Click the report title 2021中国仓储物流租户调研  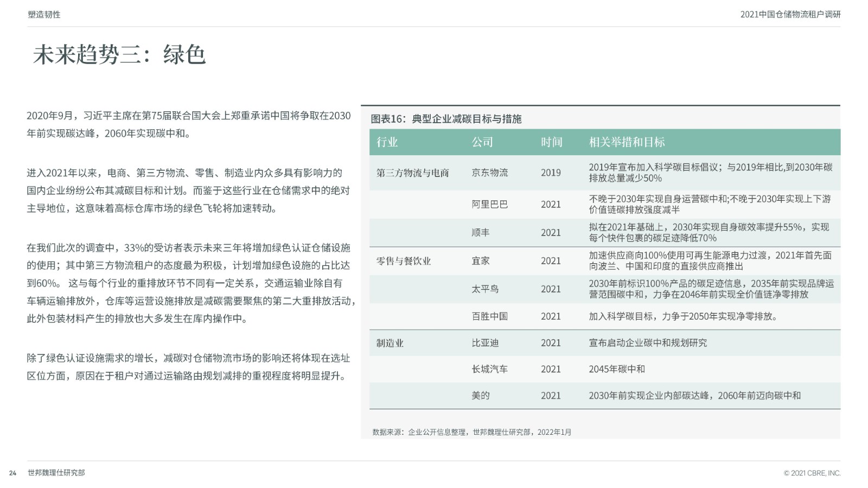[790, 15]
